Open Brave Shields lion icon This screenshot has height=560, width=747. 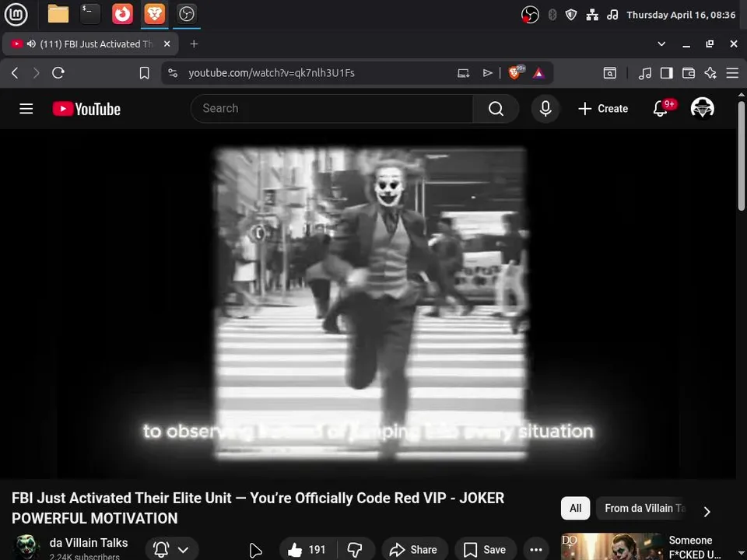pyautogui.click(x=516, y=73)
